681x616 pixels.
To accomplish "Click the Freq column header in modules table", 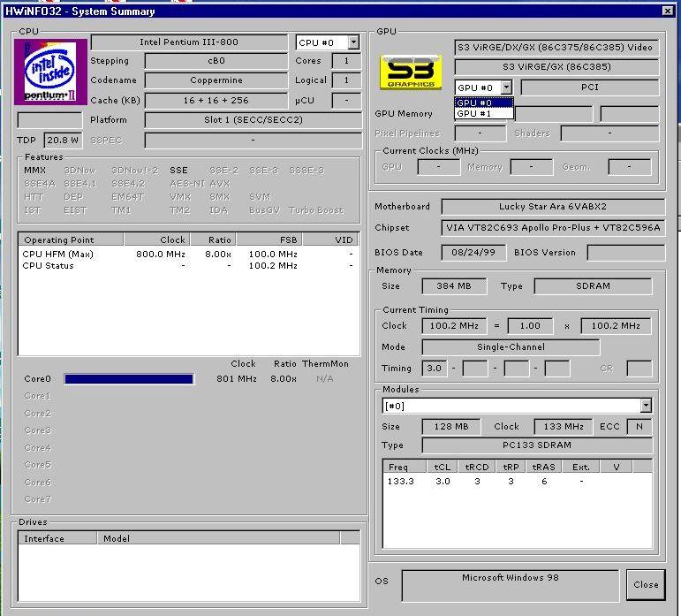I will tap(405, 467).
